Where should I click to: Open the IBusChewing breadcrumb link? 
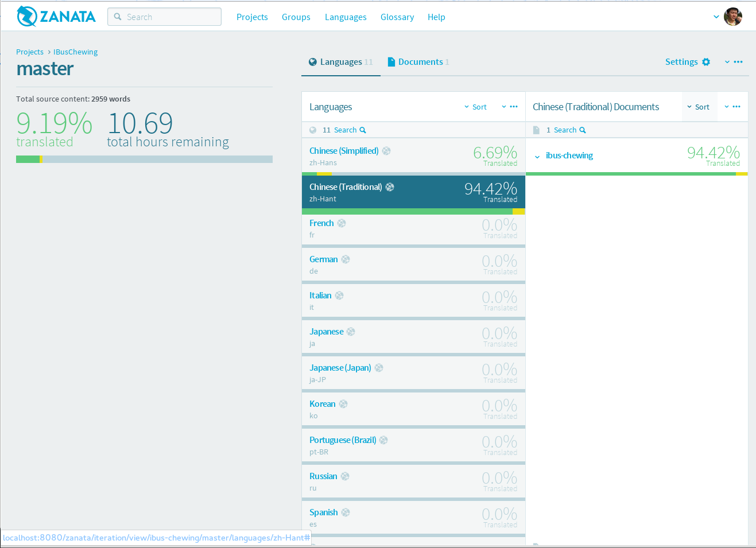click(x=75, y=52)
